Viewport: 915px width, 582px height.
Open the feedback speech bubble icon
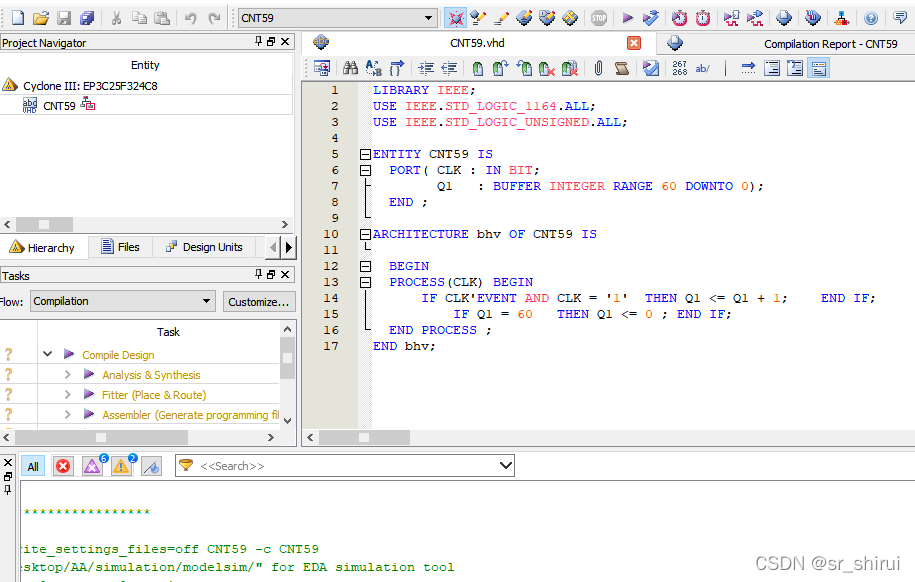(900, 18)
